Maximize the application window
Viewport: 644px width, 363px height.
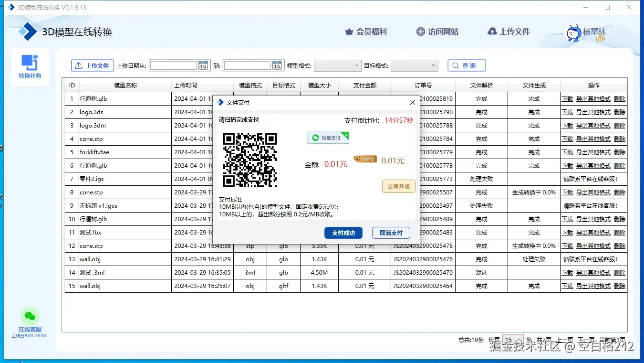point(607,7)
